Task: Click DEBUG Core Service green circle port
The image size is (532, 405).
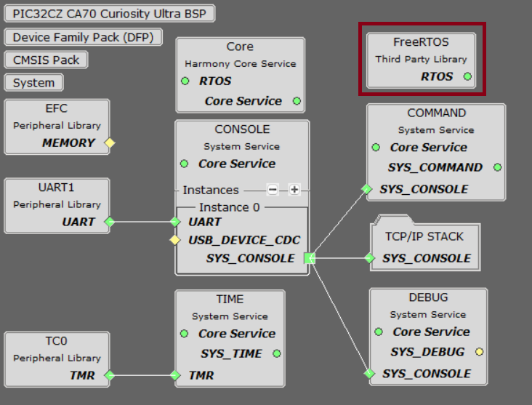Action: tap(379, 332)
